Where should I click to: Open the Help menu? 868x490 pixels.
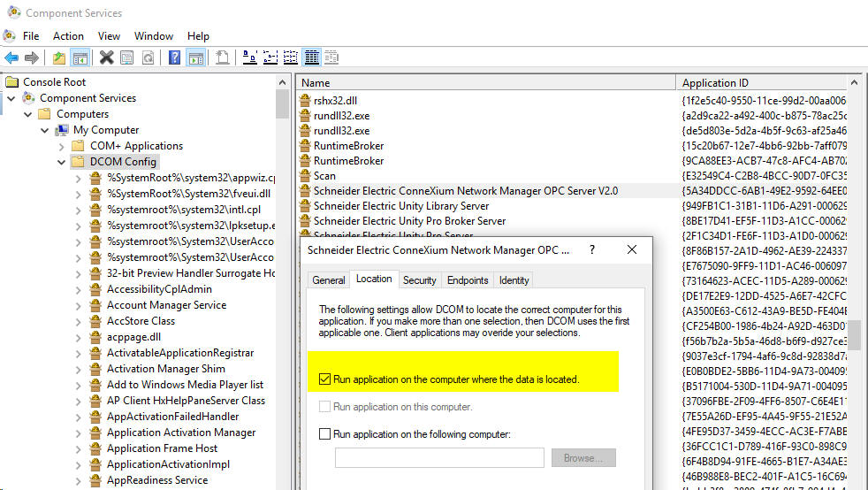coord(198,36)
